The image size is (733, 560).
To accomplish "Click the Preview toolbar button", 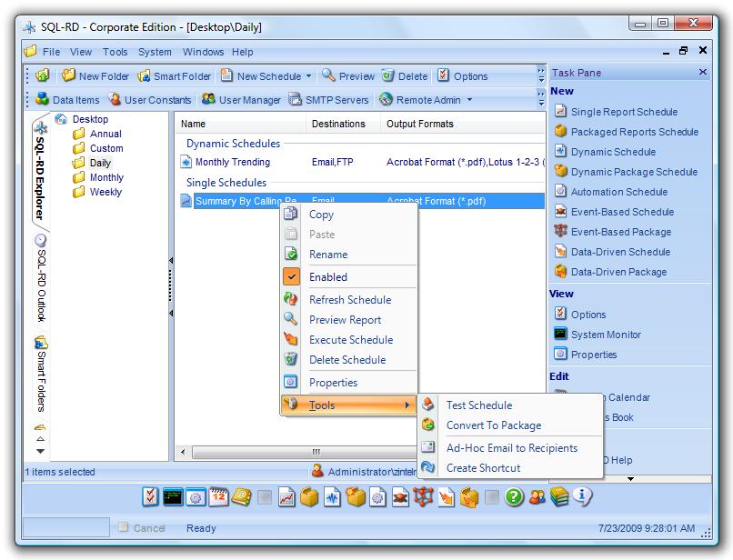I will [x=348, y=75].
